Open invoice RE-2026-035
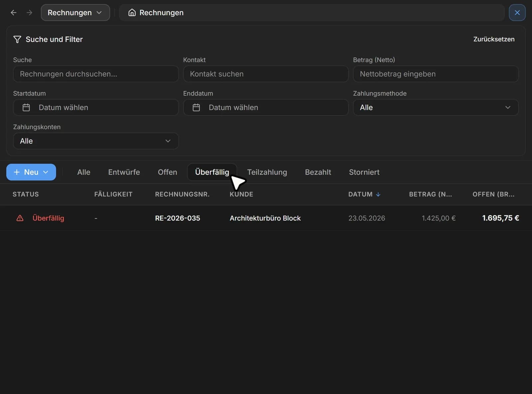The width and height of the screenshot is (532, 394). tap(178, 218)
